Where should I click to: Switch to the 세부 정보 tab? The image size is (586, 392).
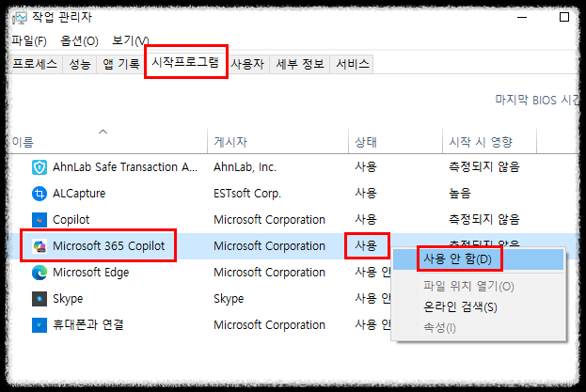point(300,64)
